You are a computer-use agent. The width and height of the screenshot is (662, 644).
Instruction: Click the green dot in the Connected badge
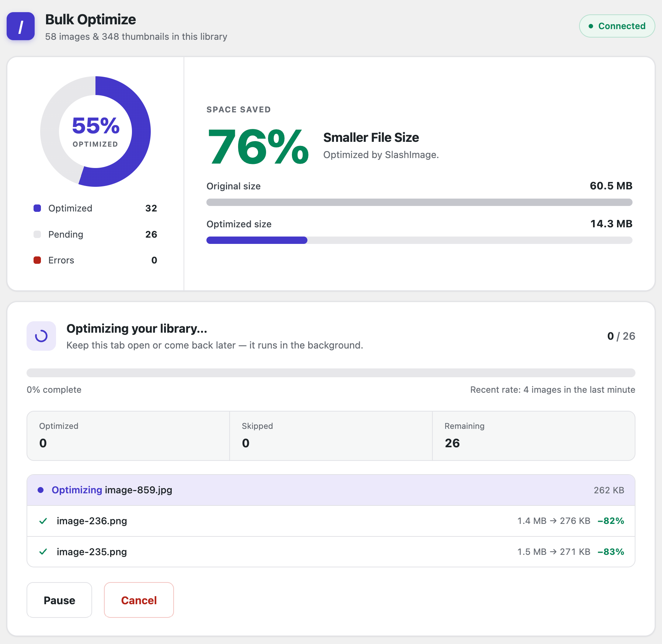click(x=591, y=26)
